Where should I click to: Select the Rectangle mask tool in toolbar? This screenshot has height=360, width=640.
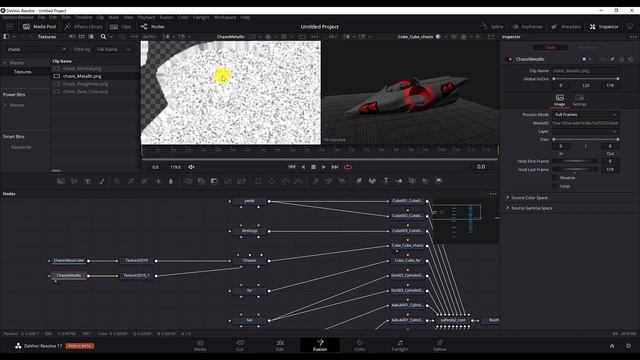[258, 181]
